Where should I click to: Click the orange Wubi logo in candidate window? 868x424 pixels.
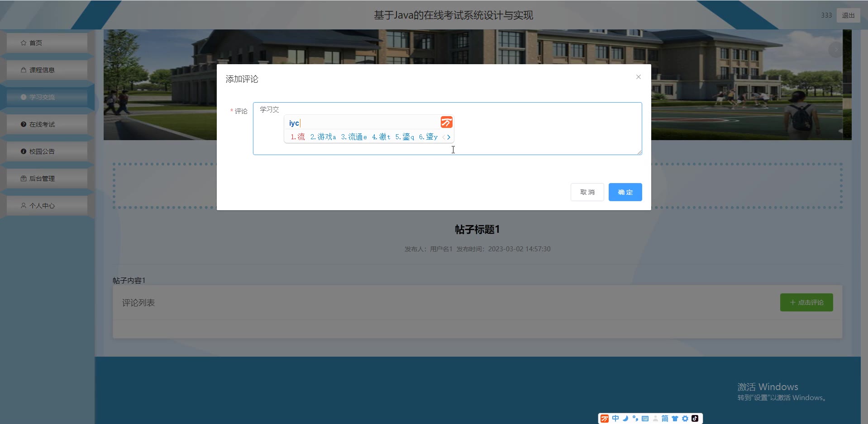(x=446, y=122)
